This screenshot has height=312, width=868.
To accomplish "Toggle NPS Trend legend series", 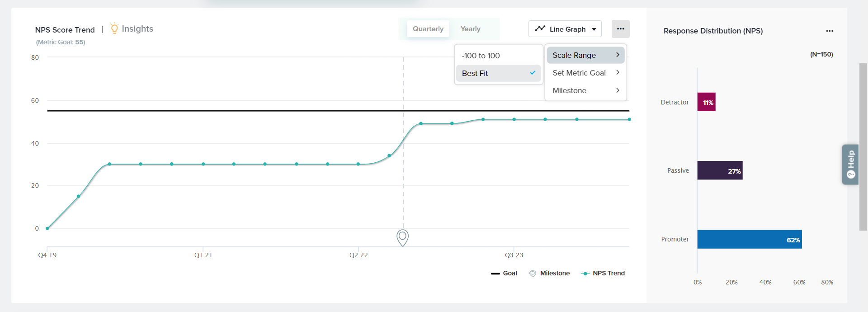I will (x=603, y=274).
